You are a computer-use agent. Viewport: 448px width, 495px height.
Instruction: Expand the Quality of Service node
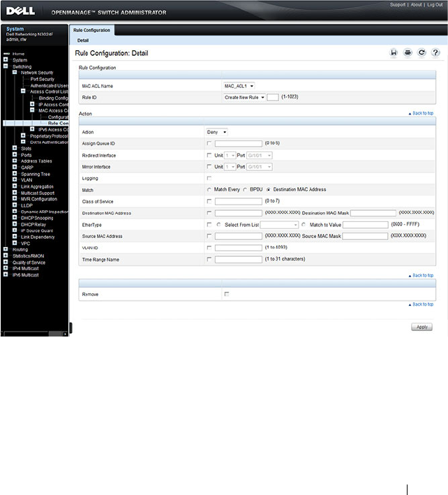coord(6,262)
